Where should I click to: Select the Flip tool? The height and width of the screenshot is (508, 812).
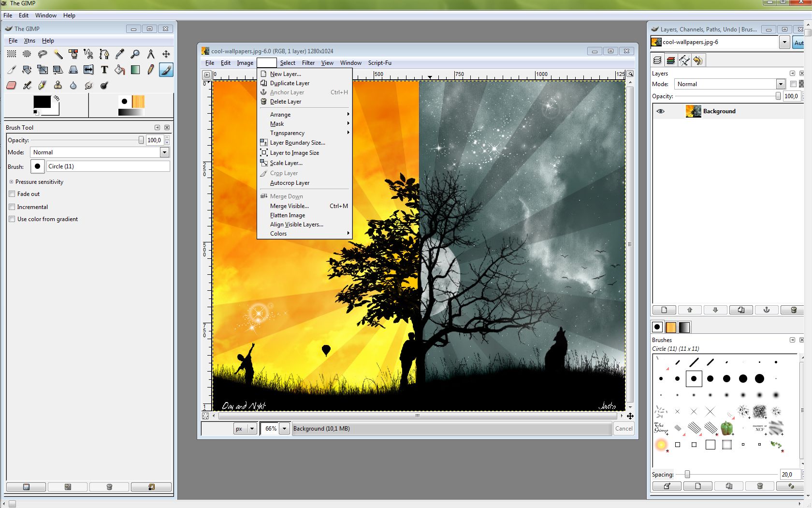coord(88,70)
